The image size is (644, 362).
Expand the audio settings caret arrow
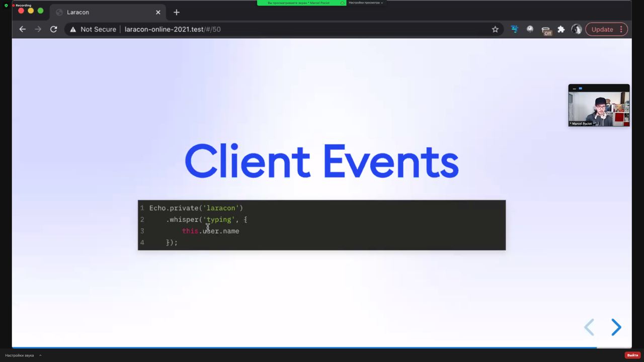tap(40, 355)
